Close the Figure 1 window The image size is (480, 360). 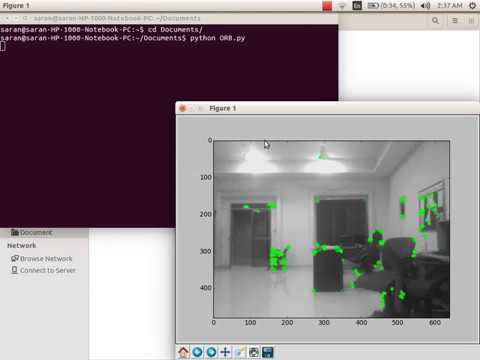pyautogui.click(x=182, y=108)
